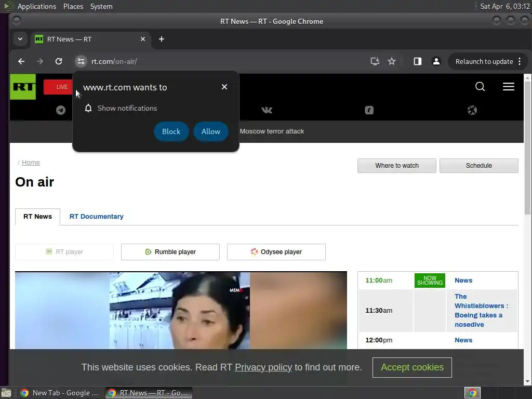Close the RT News — RT tab
The width and height of the screenshot is (532, 399).
tap(143, 39)
